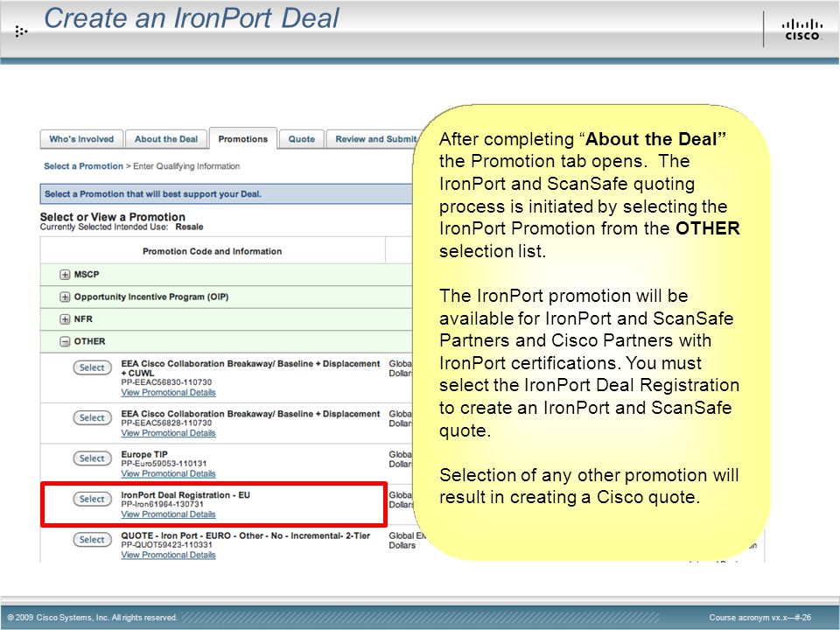This screenshot has height=630, width=840.
Task: Click the Promotion Code and Information column header
Action: pos(212,251)
